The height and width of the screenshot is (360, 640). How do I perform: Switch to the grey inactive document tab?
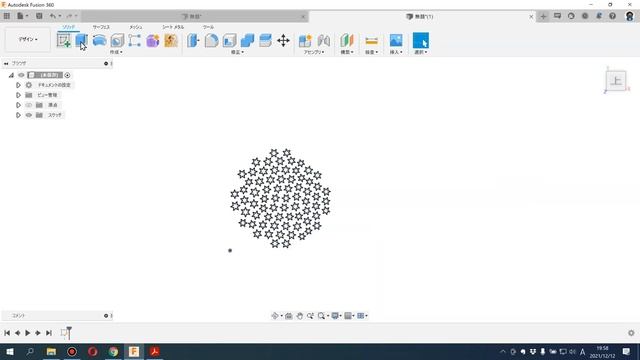click(x=195, y=16)
